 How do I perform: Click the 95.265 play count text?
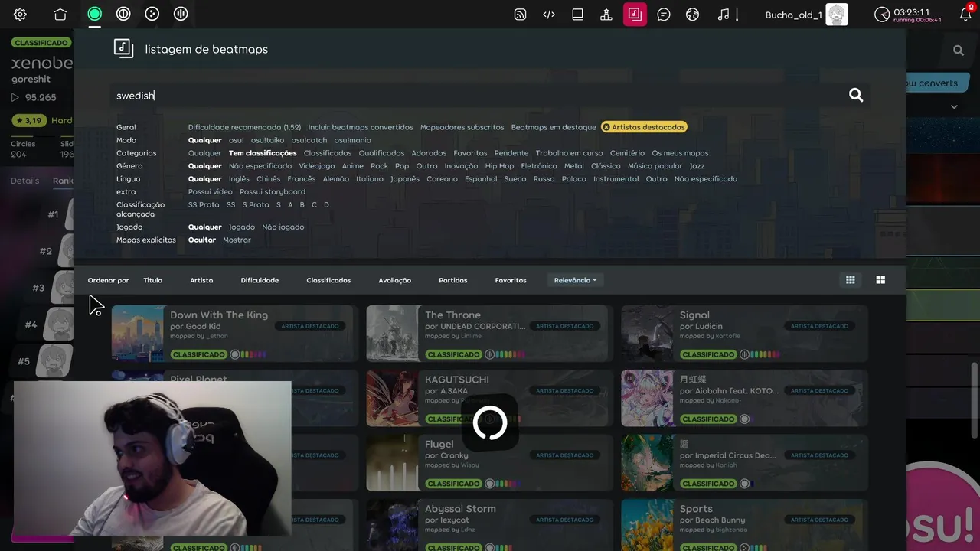pos(41,97)
